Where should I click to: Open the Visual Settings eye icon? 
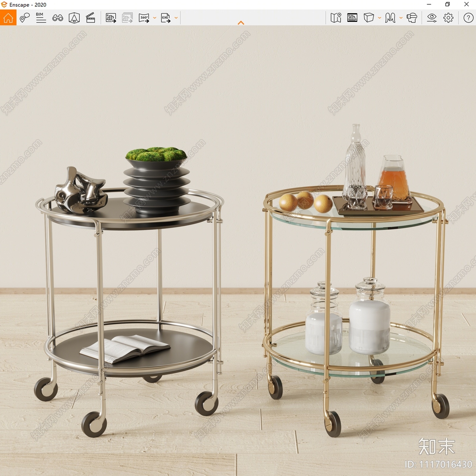(432, 18)
